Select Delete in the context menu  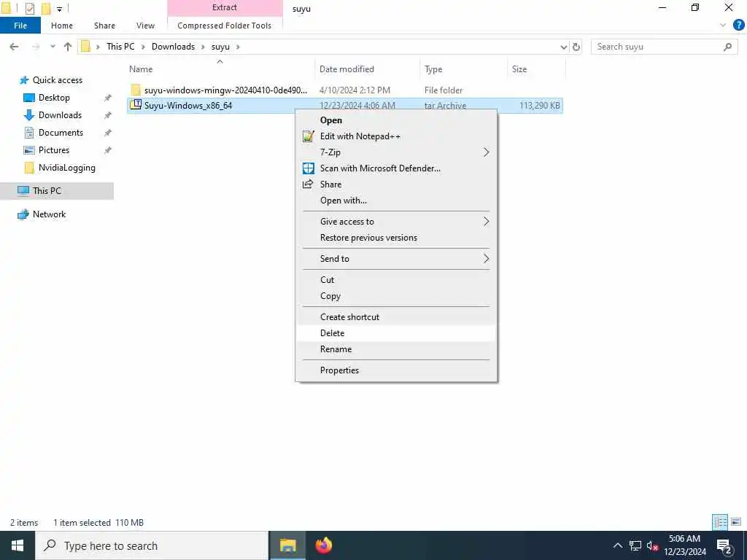pos(396,333)
